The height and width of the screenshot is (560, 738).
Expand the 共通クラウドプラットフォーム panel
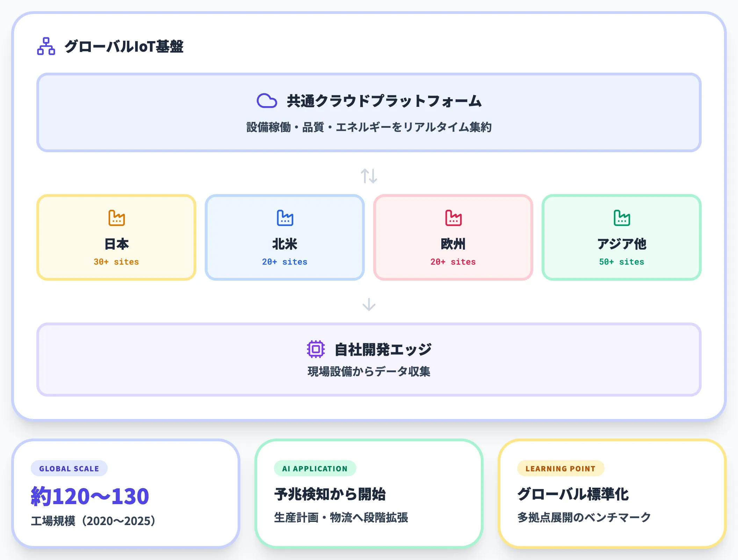[368, 112]
